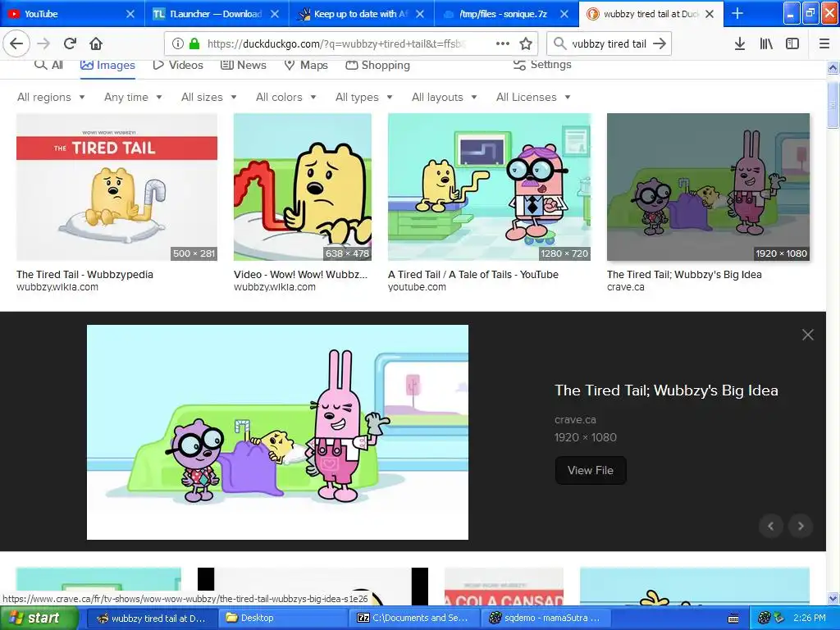840x630 pixels.
Task: Close the image detail panel
Action: 808,335
